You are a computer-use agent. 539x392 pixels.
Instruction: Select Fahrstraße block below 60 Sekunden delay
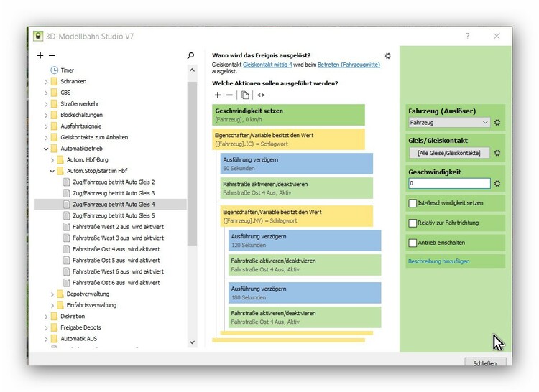(x=296, y=188)
